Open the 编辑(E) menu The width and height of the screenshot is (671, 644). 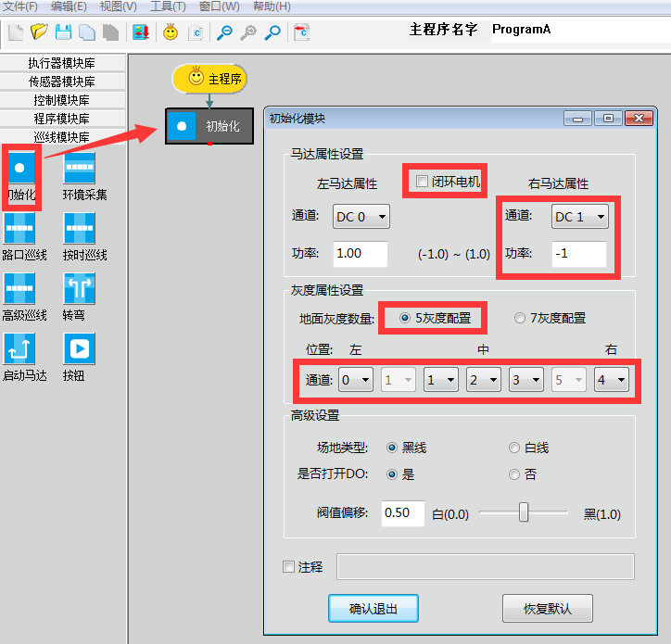(x=69, y=6)
